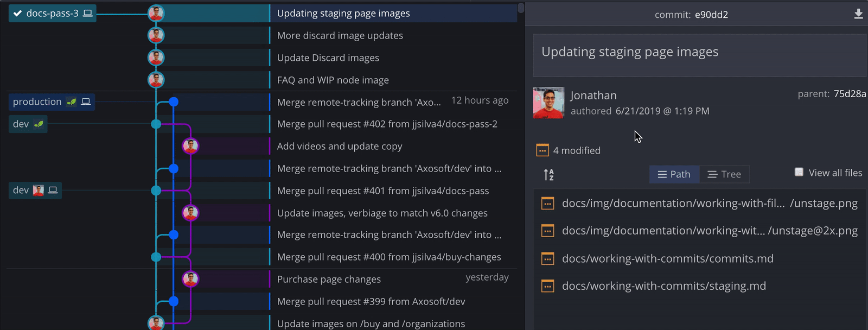Click the laptop icon on production branch label
Viewport: 868px width, 330px height.
point(86,101)
